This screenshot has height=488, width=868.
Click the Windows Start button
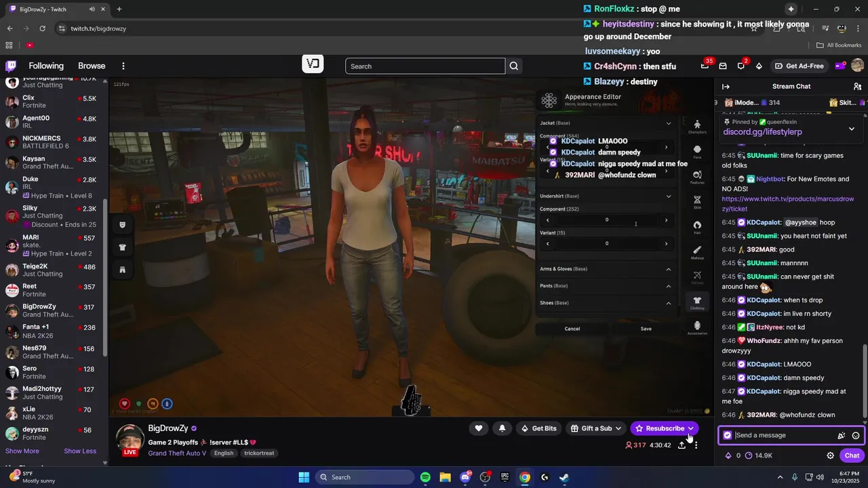[304, 477]
